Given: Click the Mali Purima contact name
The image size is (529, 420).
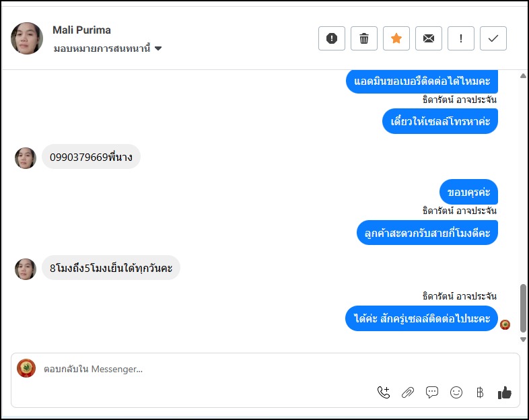Looking at the screenshot, I should point(81,30).
